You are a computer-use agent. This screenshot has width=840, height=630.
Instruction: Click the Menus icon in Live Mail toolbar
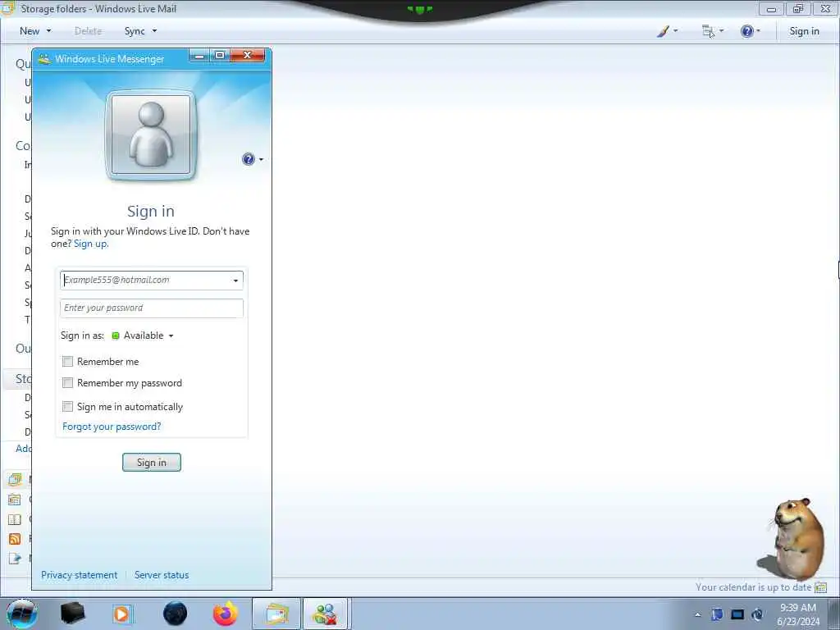point(708,31)
